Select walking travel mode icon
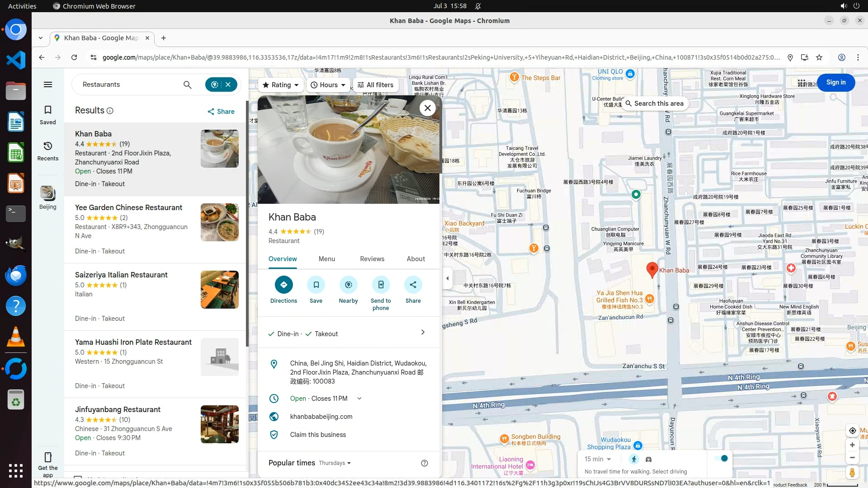Image resolution: width=868 pixels, height=488 pixels. coord(634,459)
